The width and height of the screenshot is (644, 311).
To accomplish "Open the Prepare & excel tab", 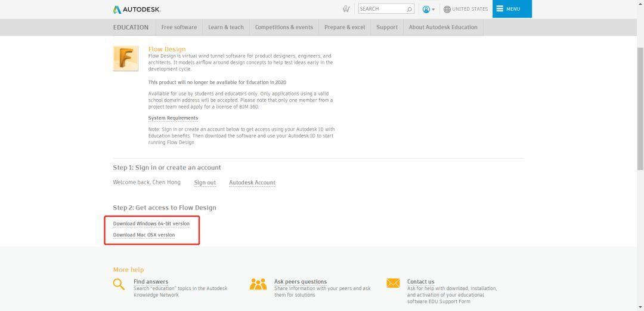I will 345,27.
